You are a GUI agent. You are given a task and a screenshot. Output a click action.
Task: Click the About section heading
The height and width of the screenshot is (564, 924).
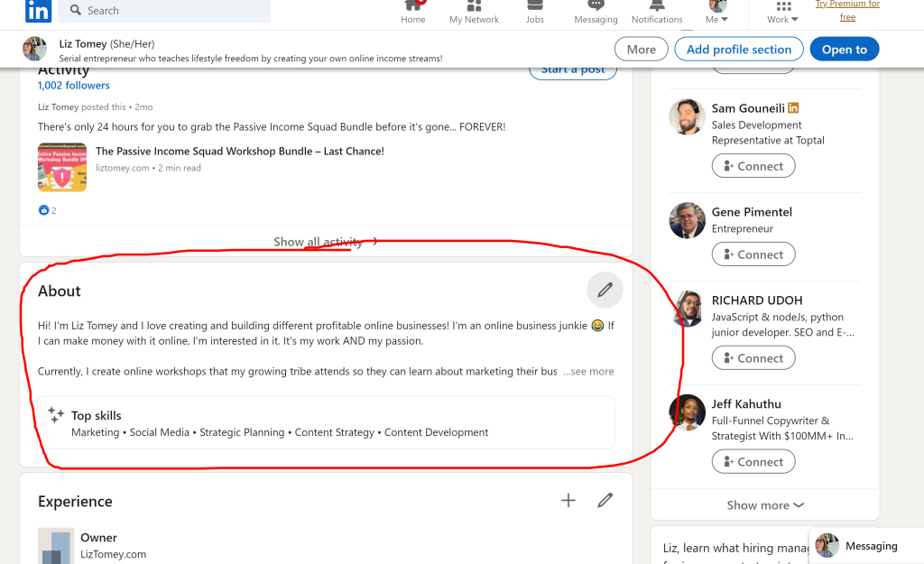[60, 291]
